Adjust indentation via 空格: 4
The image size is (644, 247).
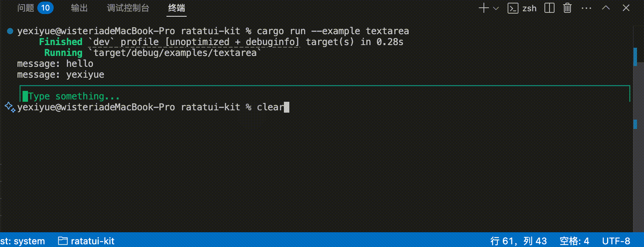click(x=574, y=241)
